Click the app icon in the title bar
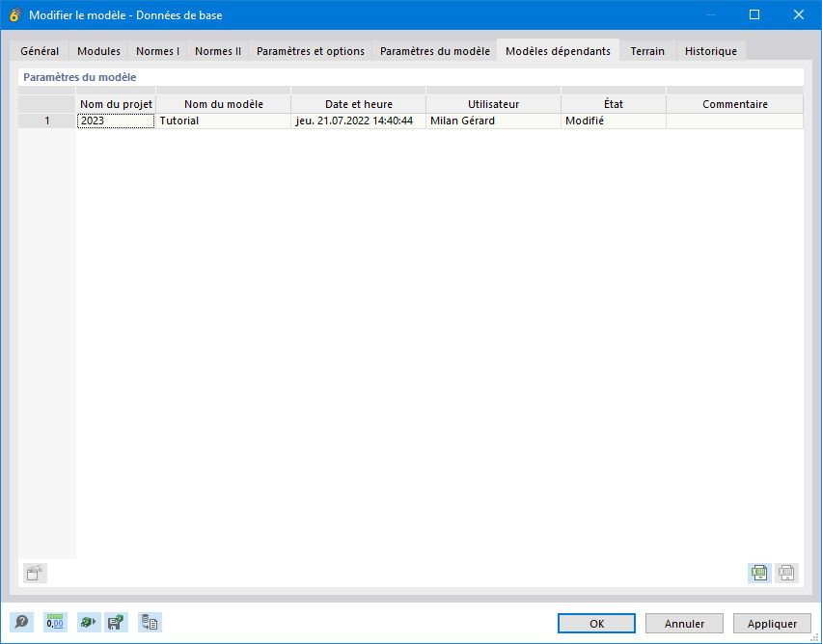This screenshot has width=822, height=644. tap(15, 14)
